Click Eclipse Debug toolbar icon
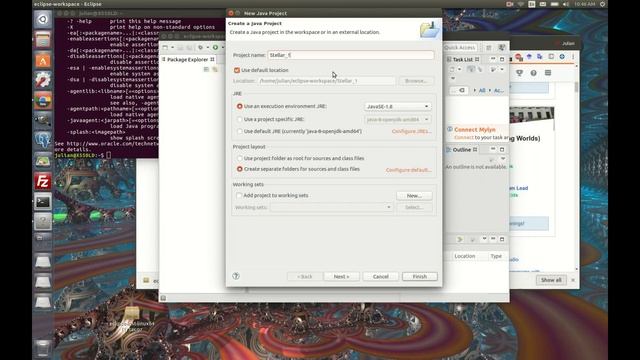This screenshot has width=640, height=360. pos(200,48)
